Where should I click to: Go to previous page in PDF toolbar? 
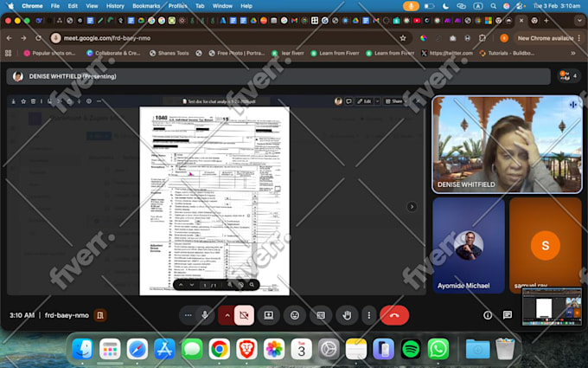click(x=181, y=285)
